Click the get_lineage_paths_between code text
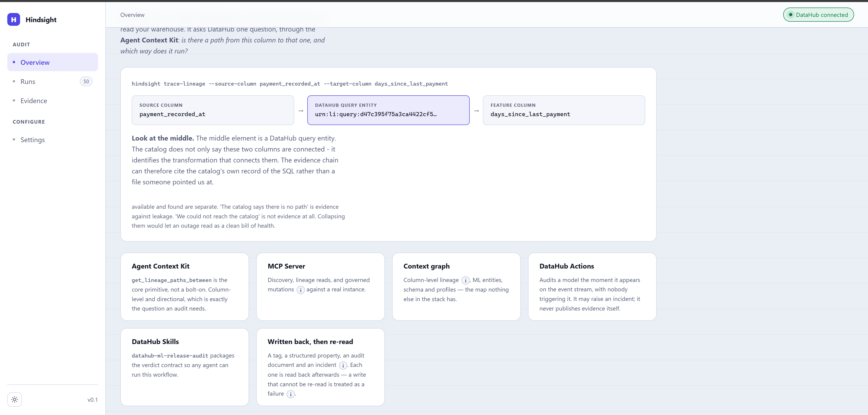Screen dimensions: 868x415 (171, 280)
